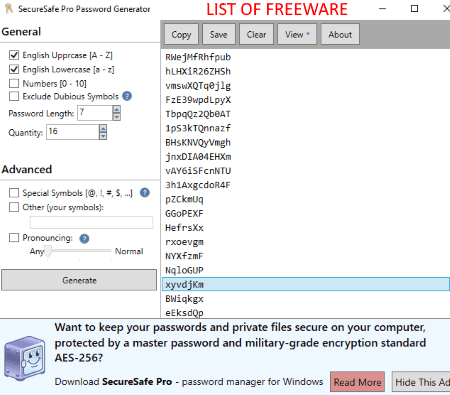This screenshot has height=395, width=450.
Task: Enable Numbers [0 - 10] checkbox
Action: (14, 83)
